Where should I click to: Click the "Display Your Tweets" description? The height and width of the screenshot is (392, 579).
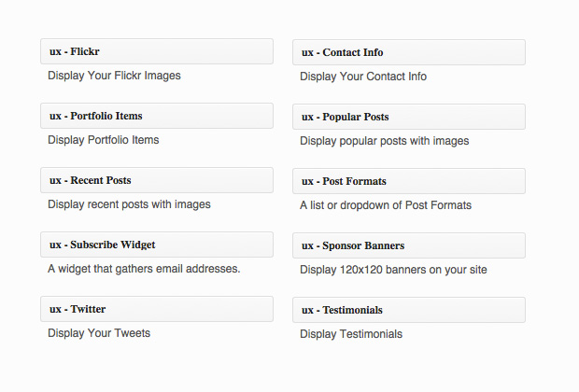point(99,333)
